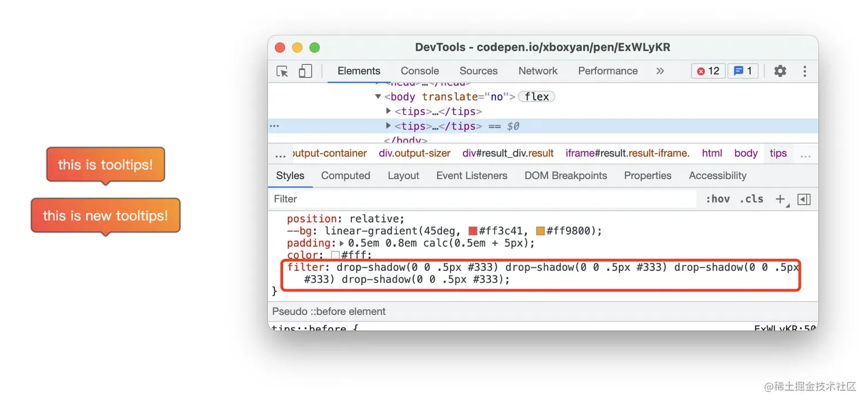Click the 1 message issues badge

743,71
